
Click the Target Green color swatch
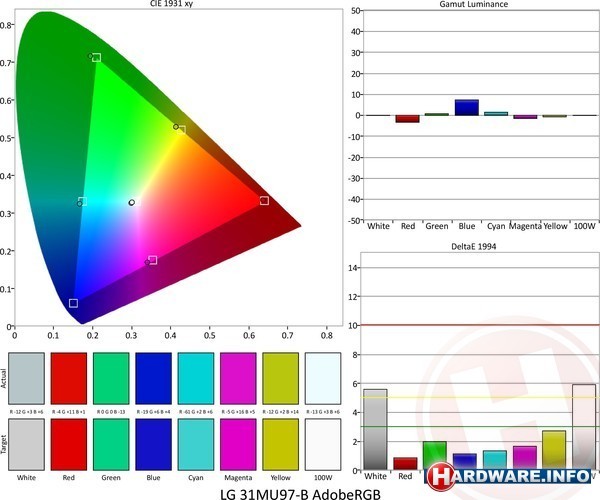[x=111, y=445]
